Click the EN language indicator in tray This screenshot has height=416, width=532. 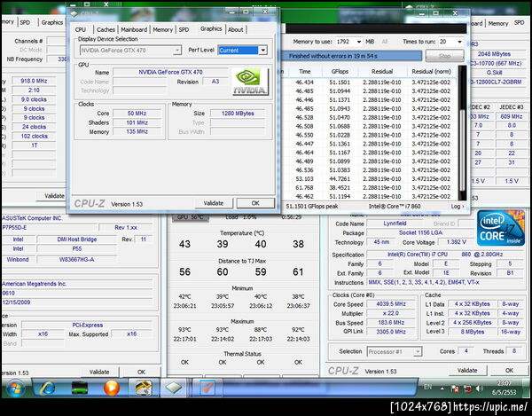coord(428,387)
